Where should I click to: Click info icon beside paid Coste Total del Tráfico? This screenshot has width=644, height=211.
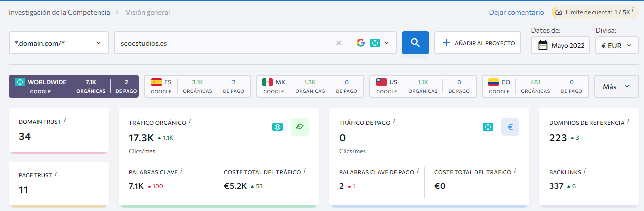(515, 171)
